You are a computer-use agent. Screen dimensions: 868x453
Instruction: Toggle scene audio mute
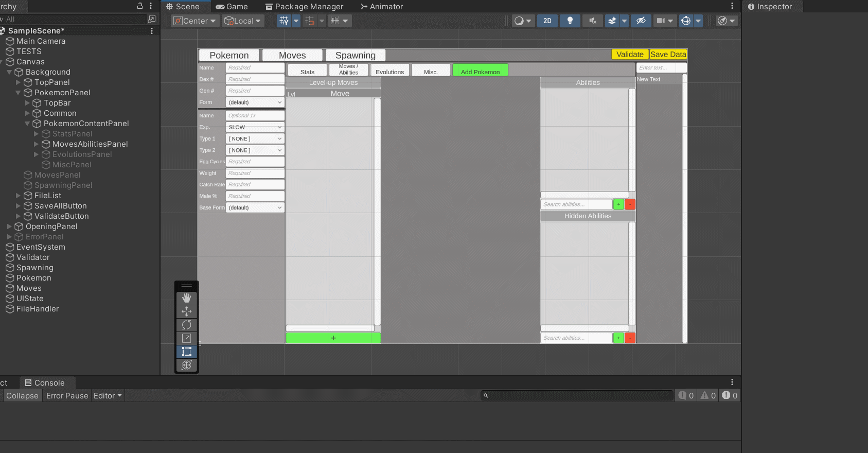tap(593, 21)
